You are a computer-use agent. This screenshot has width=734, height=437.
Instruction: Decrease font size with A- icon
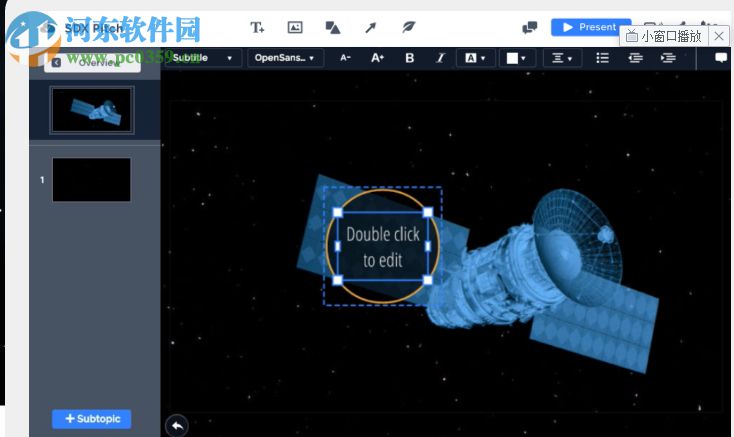point(345,58)
